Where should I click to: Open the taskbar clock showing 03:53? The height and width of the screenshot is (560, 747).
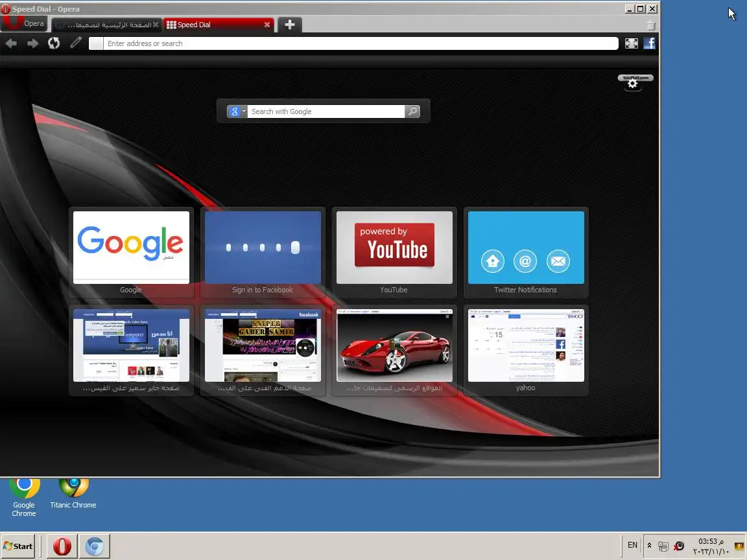pos(710,546)
